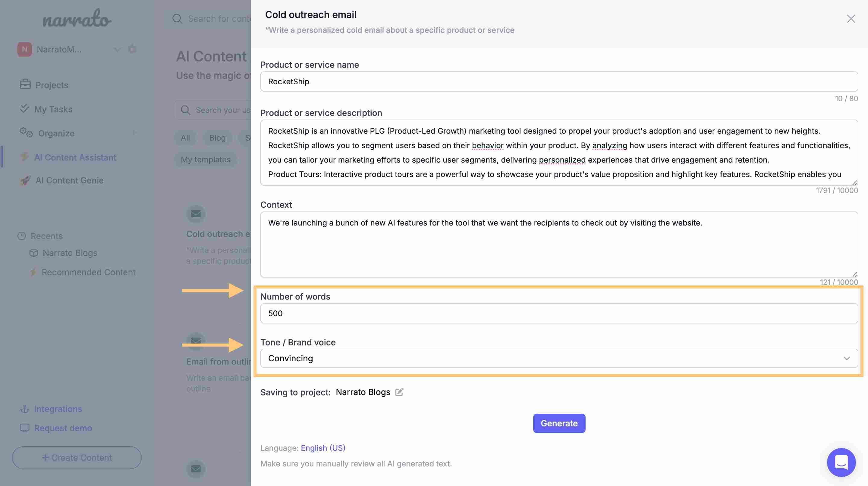Screen dimensions: 868x486
Task: Open the Request demo link
Action: click(63, 428)
